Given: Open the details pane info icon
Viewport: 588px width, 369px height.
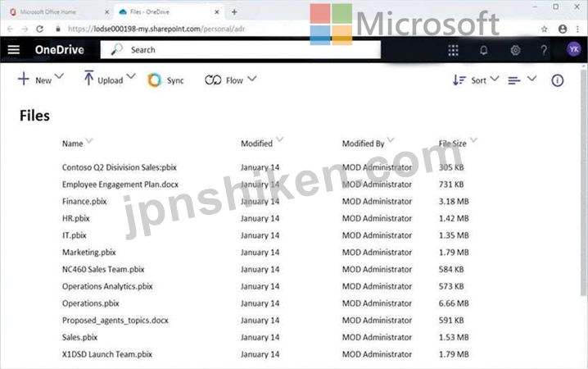Looking at the screenshot, I should (557, 80).
